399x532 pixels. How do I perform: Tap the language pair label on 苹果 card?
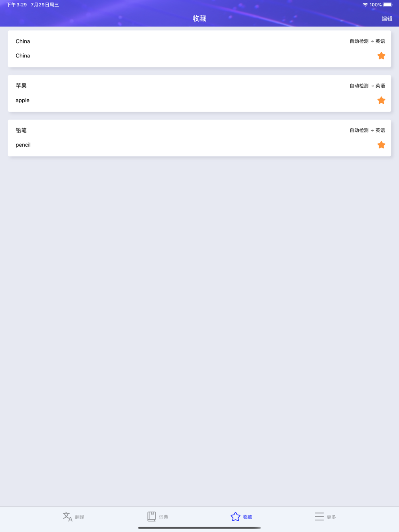pos(367,86)
